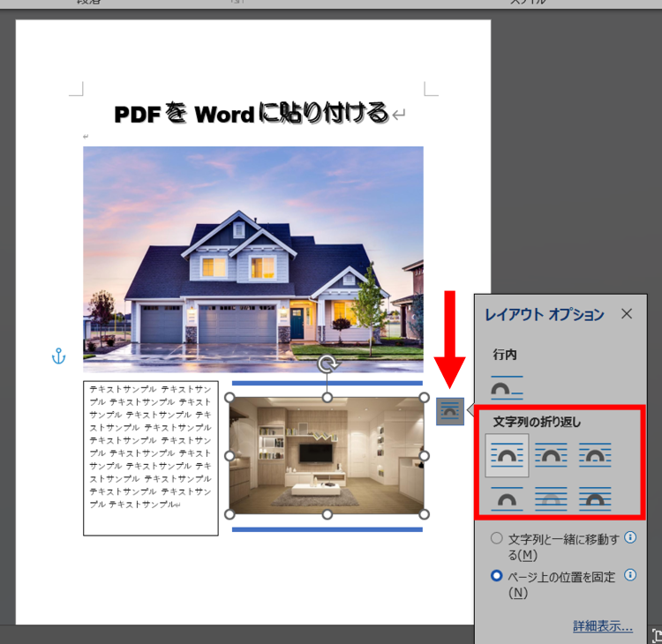Select the ページ上の位置を固定 radio button

[x=496, y=576]
